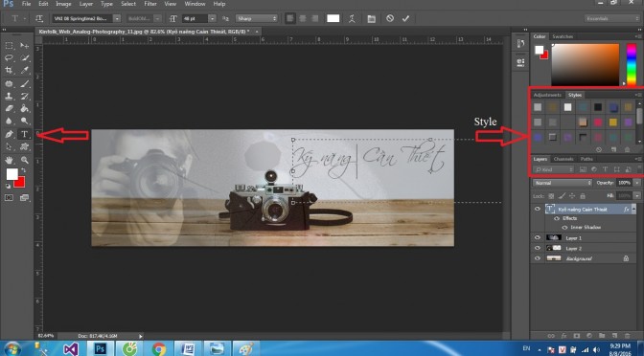Open the Filter menu
The width and height of the screenshot is (644, 356).
(x=150, y=4)
